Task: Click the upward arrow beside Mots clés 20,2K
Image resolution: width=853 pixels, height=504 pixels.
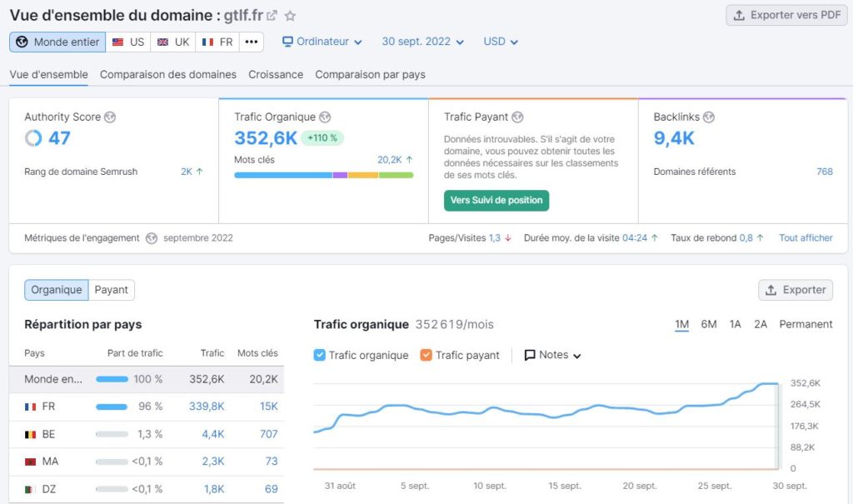Action: 409,159
